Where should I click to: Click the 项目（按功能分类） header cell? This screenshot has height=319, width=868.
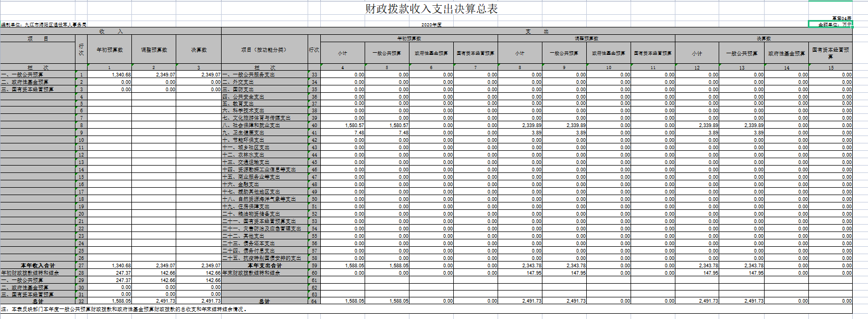[264, 50]
